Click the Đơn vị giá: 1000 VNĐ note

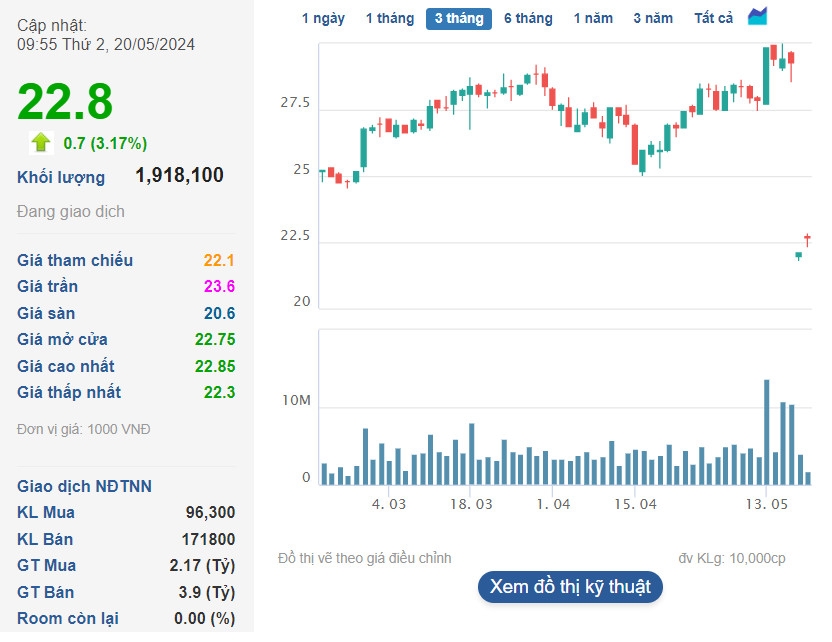pos(83,429)
